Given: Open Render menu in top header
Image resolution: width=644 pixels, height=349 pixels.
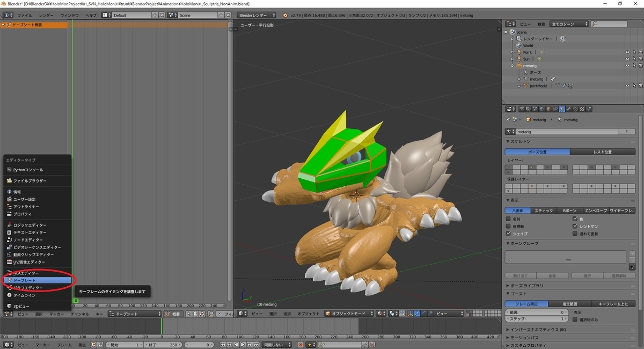Looking at the screenshot, I should tap(46, 15).
